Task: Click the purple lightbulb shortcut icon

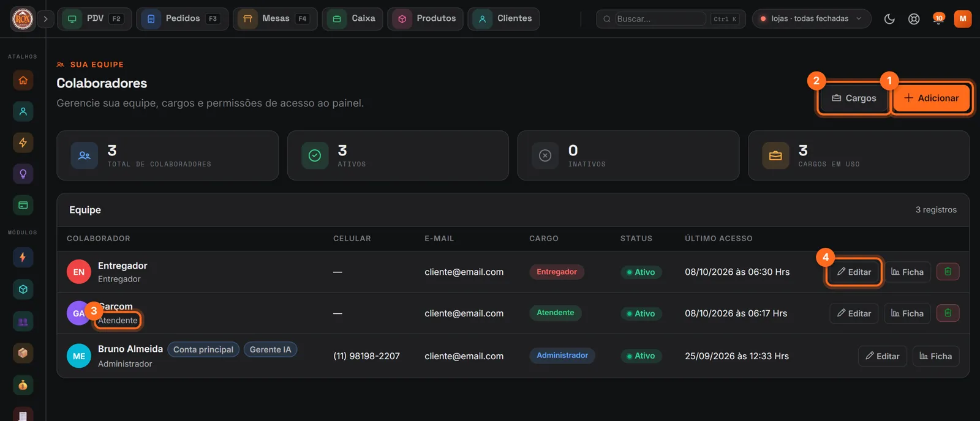Action: tap(23, 174)
